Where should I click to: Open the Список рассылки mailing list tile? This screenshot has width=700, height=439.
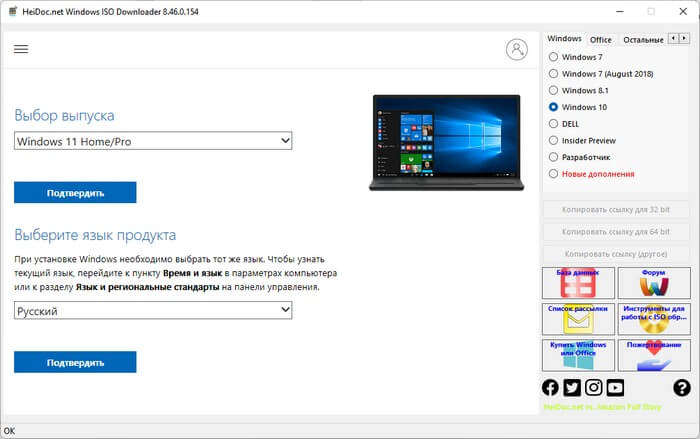click(578, 319)
